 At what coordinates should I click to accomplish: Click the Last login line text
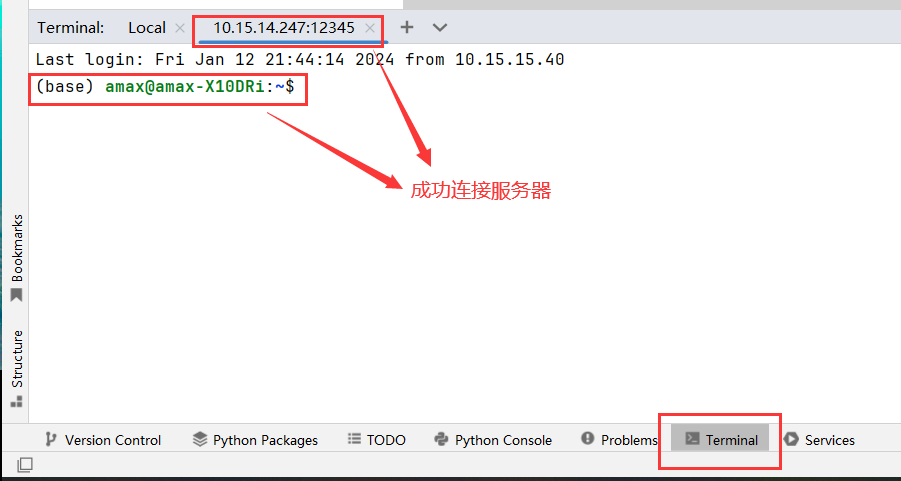click(x=300, y=59)
